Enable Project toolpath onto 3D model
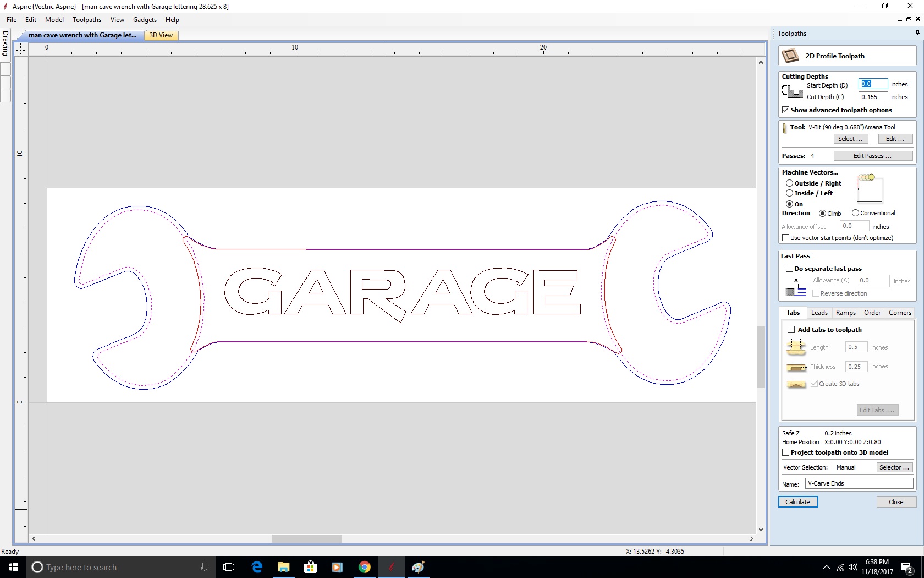924x578 pixels. click(785, 452)
